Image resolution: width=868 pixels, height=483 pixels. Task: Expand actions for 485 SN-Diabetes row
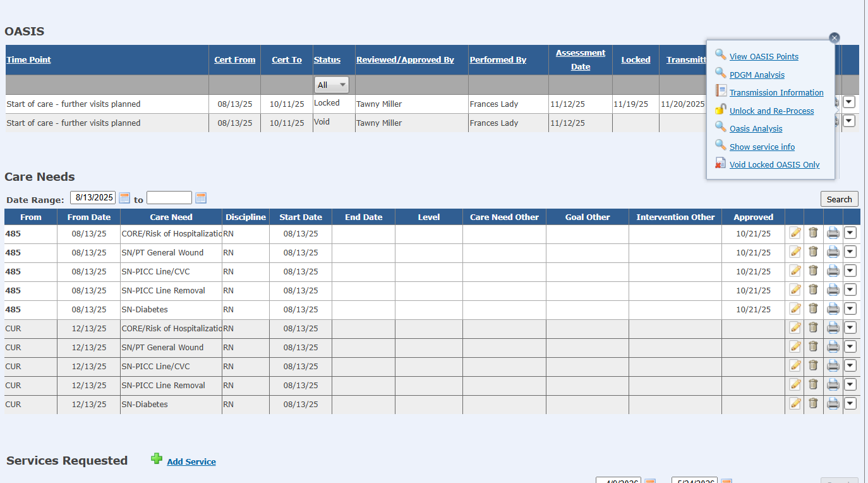pos(850,309)
